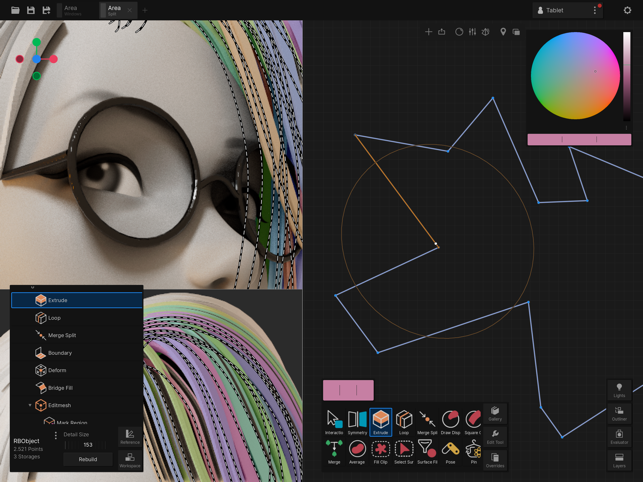Click the save-as disk icon
The width and height of the screenshot is (643, 482).
point(46,10)
